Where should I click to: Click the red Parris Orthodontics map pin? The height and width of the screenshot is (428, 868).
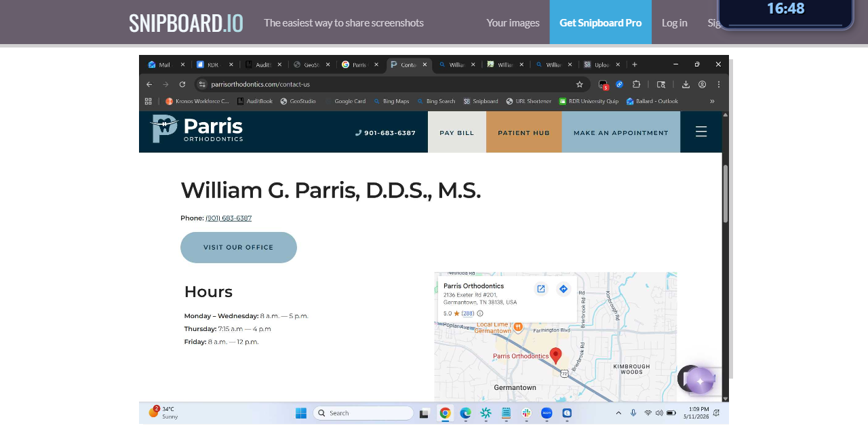point(555,355)
